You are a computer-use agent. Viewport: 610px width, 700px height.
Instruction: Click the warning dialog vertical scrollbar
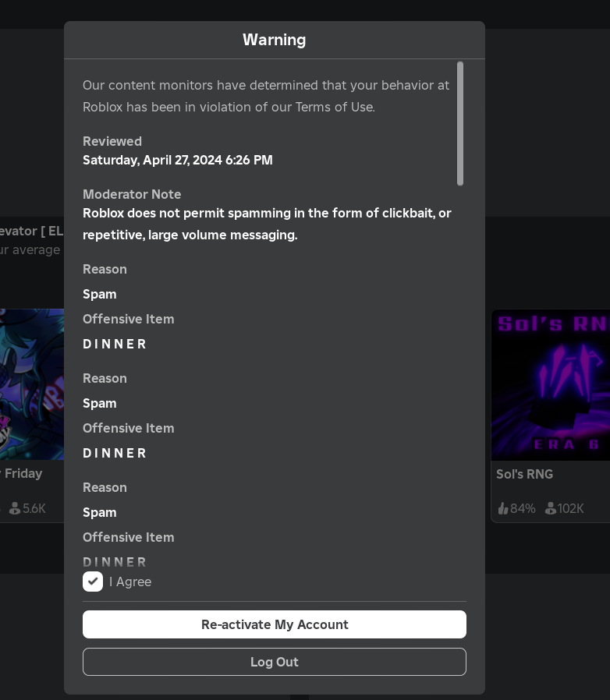click(x=460, y=123)
